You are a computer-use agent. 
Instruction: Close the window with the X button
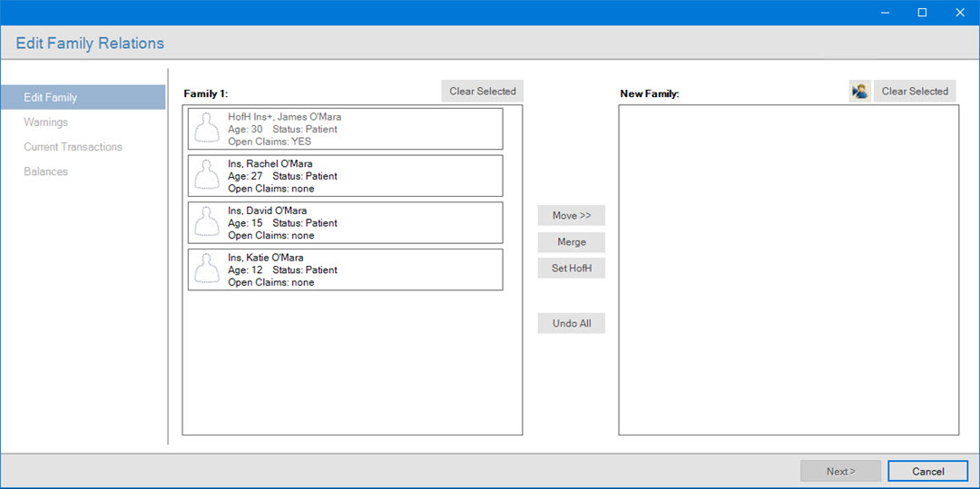[960, 13]
